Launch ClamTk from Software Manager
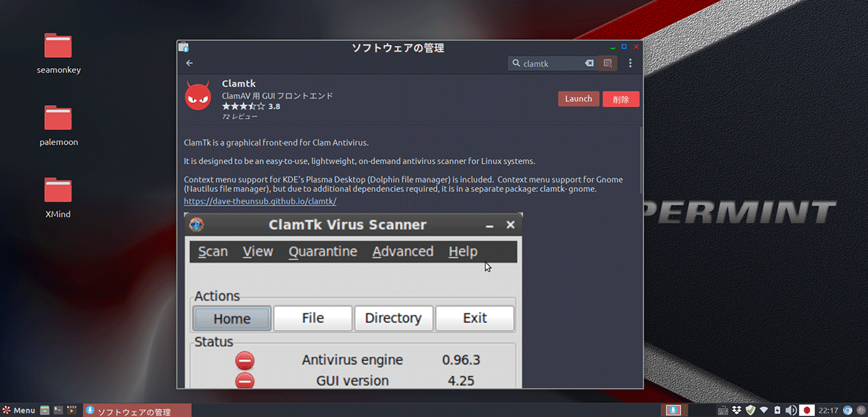 (x=578, y=98)
